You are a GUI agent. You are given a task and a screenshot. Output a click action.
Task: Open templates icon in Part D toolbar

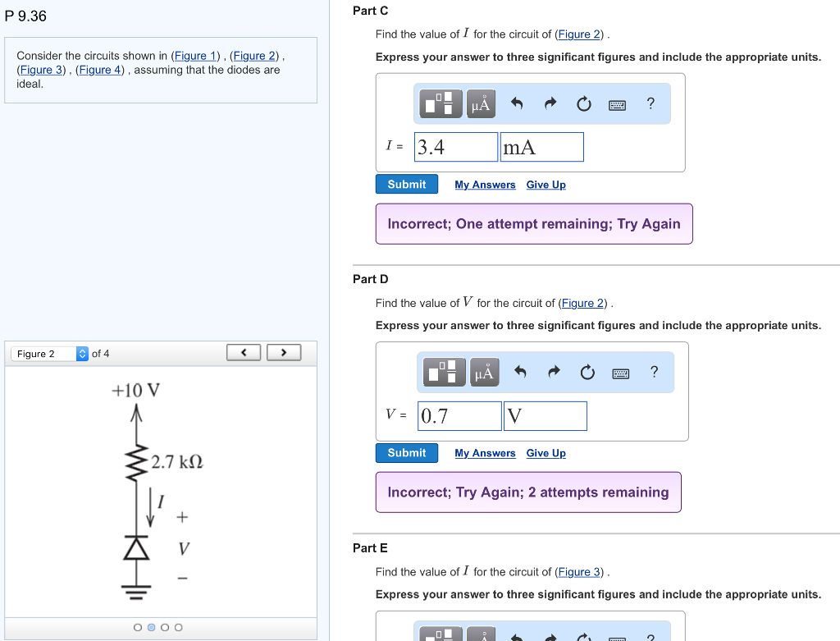[x=444, y=372]
